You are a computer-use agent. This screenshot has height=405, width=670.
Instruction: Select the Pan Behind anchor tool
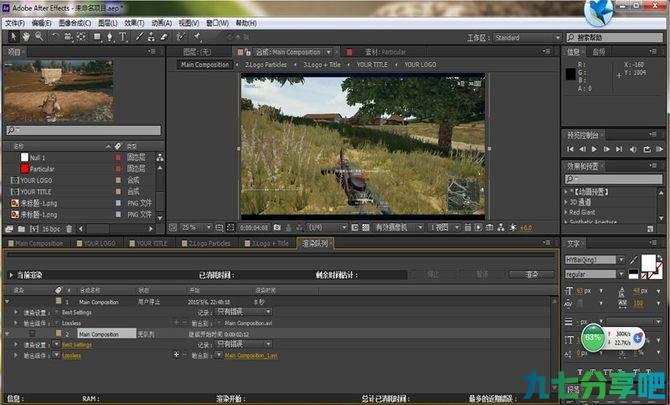pyautogui.click(x=81, y=37)
